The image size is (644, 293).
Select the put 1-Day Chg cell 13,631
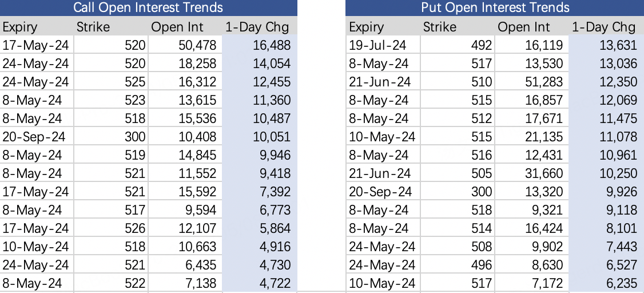606,45
